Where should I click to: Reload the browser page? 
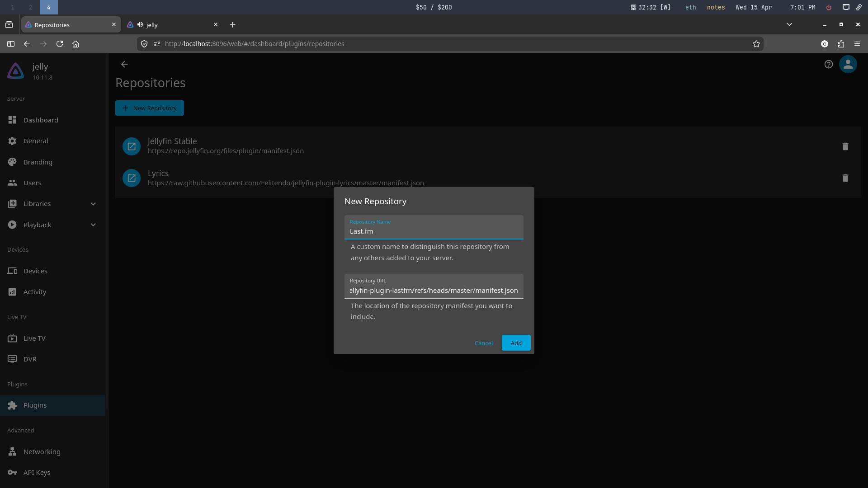point(60,44)
